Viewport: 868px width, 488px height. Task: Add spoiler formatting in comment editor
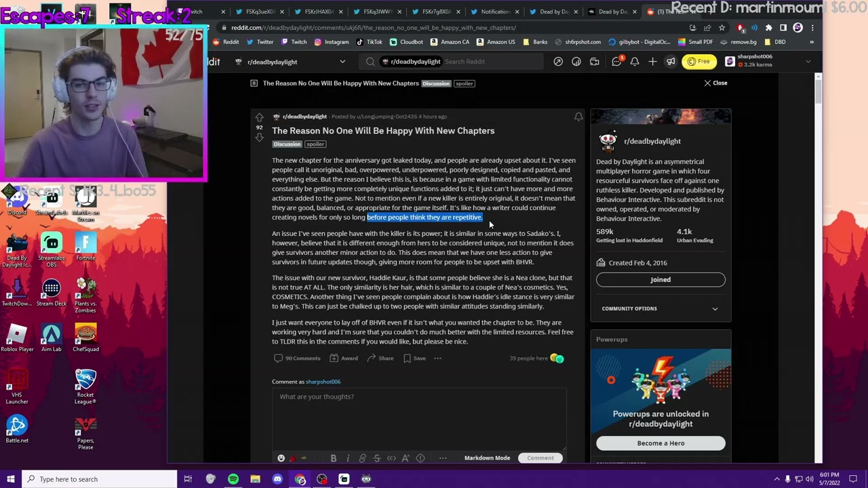(x=420, y=458)
